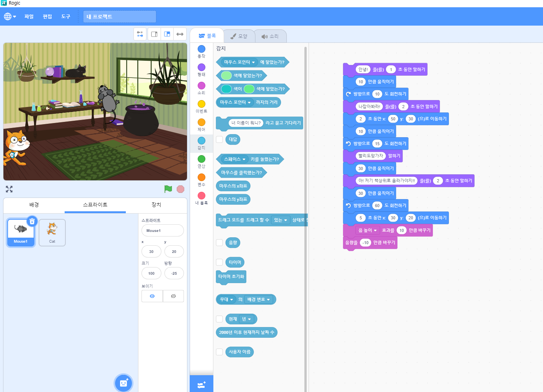The image size is (543, 392).
Task: Open the globe language menu
Action: pos(10,16)
